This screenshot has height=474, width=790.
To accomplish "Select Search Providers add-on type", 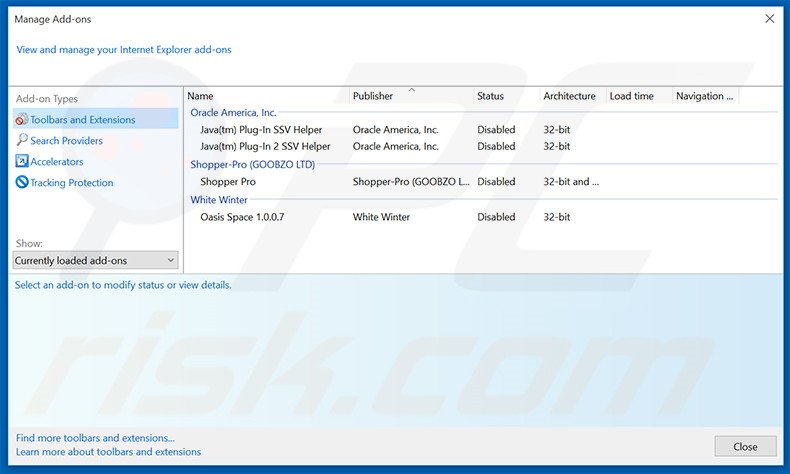I will 67,141.
